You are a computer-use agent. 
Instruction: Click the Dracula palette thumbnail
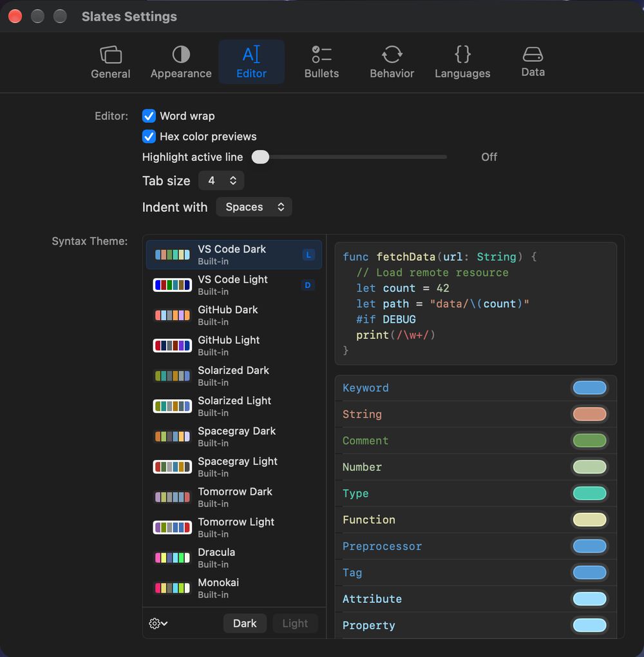(x=172, y=558)
